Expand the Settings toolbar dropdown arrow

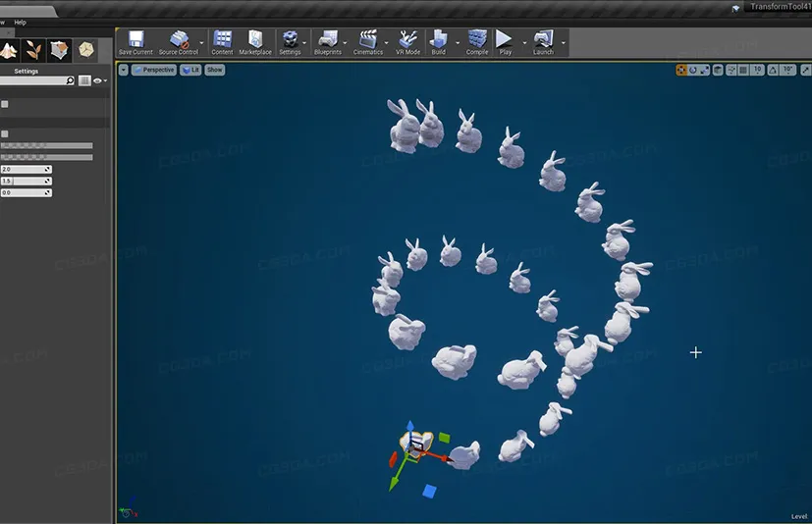tap(304, 43)
